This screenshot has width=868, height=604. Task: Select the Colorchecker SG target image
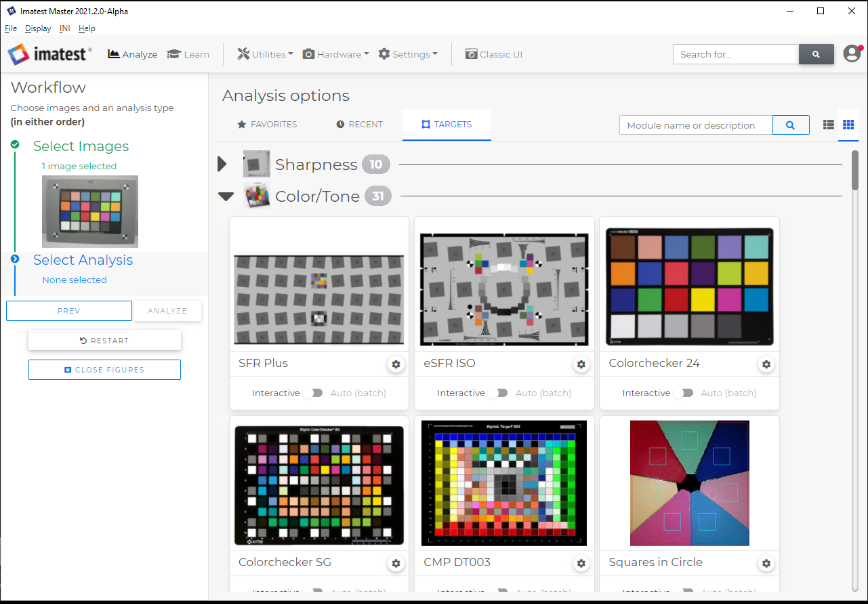[x=319, y=485]
